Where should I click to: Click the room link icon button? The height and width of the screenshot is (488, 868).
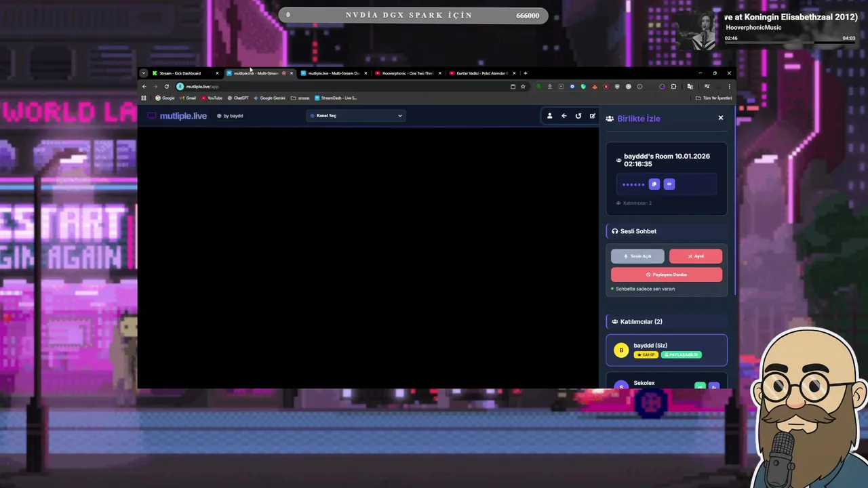[x=669, y=184]
